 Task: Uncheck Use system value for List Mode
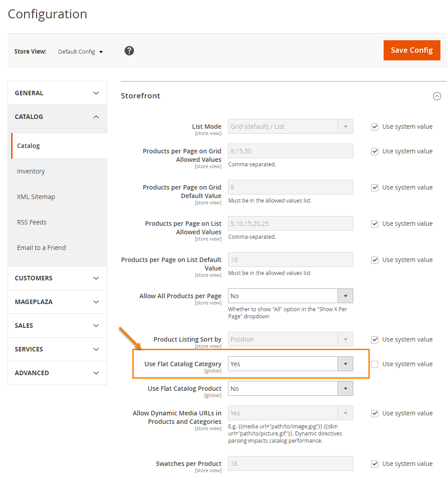[x=375, y=127]
